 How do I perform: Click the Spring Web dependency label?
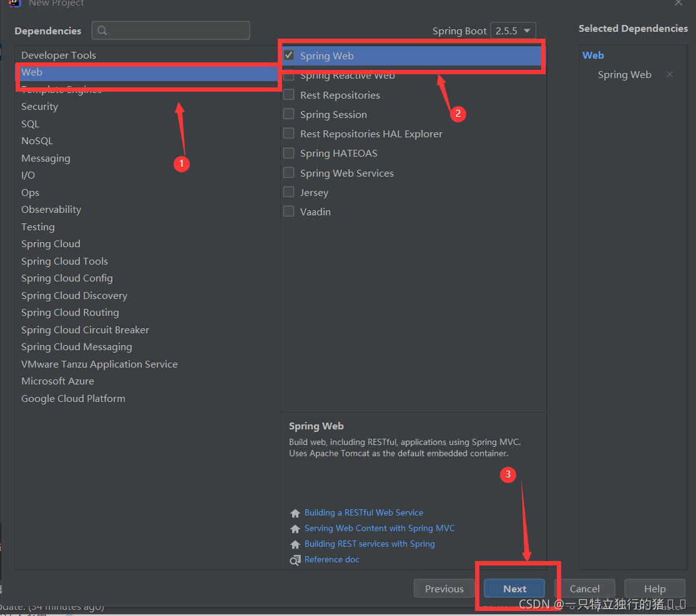click(x=326, y=56)
